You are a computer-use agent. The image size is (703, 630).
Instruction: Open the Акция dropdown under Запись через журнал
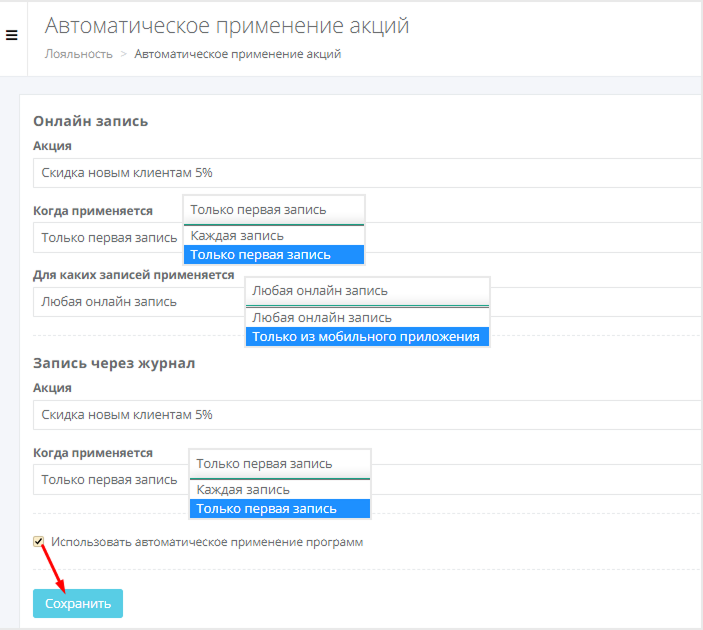point(360,415)
